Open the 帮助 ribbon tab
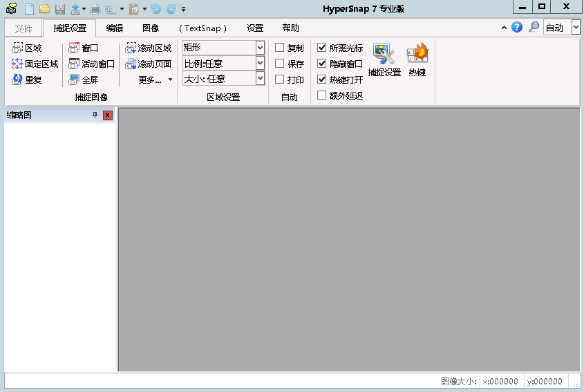584x392 pixels. coord(290,28)
